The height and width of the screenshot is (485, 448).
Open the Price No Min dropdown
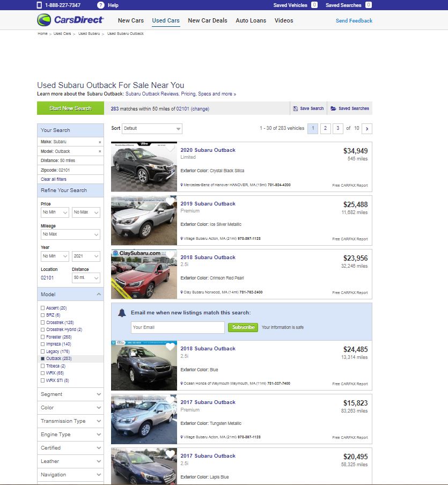click(x=55, y=212)
